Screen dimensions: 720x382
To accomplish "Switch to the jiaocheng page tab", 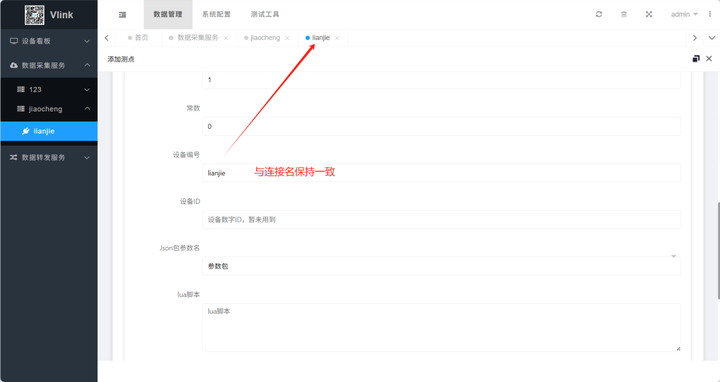I will coord(265,38).
